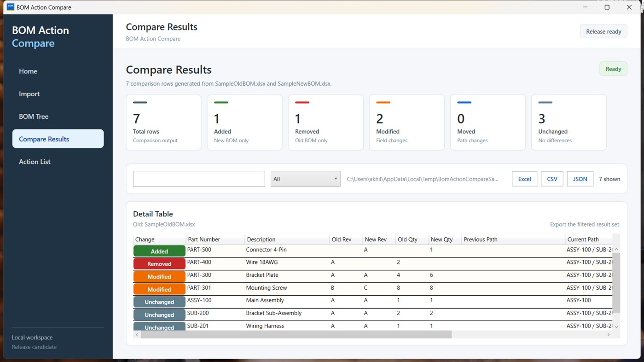Viewport: 644px width, 362px height.
Task: Navigate to Action List
Action: [58, 162]
